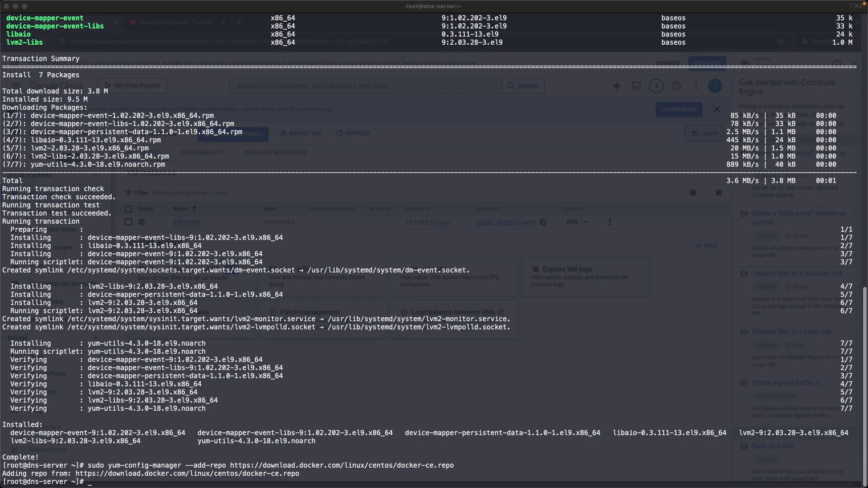Open the notifications badge showing 3
The width and height of the screenshot is (868, 488).
coord(656,86)
